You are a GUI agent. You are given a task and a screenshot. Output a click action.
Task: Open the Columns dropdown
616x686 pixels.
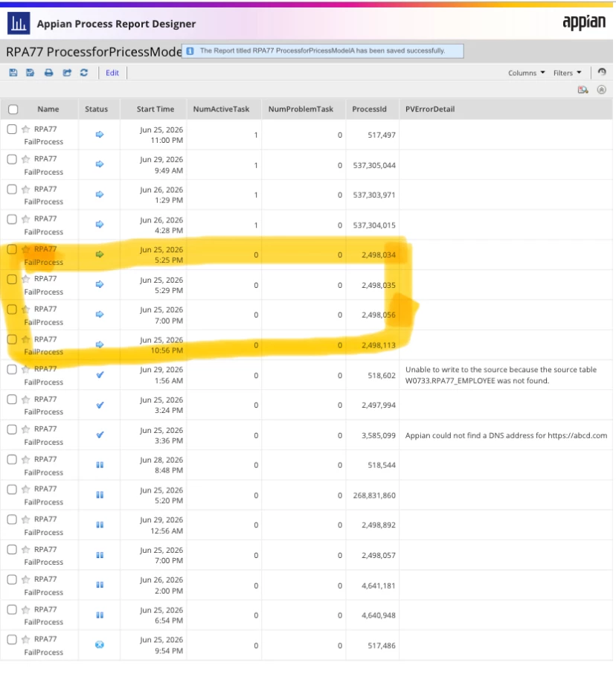(x=526, y=73)
